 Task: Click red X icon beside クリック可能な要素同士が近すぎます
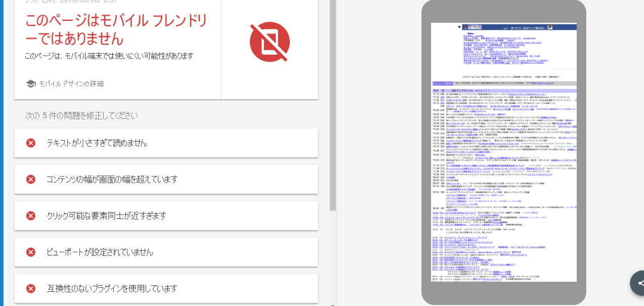click(x=31, y=216)
